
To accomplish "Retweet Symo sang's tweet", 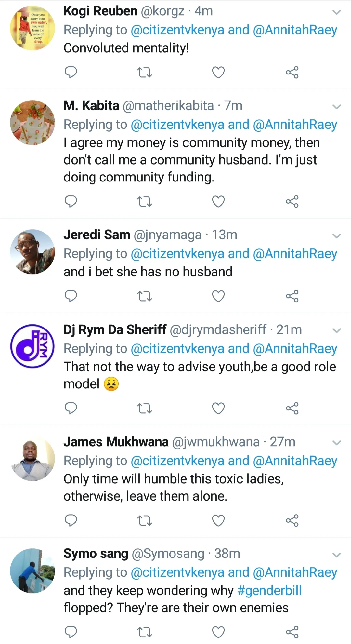I will 144,632.
